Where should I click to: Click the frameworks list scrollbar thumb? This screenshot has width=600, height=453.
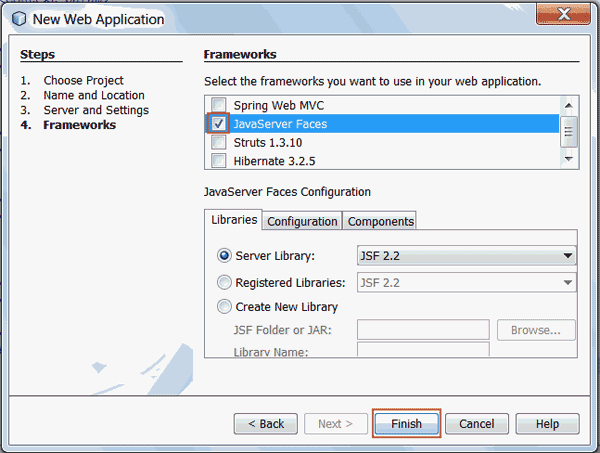[x=569, y=132]
